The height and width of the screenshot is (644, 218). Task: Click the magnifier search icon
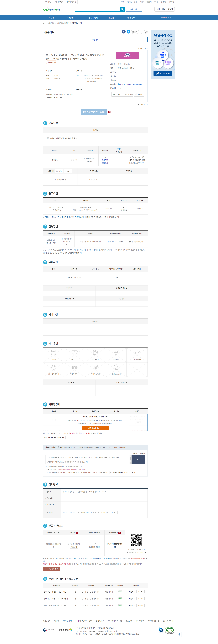(x=123, y=9)
